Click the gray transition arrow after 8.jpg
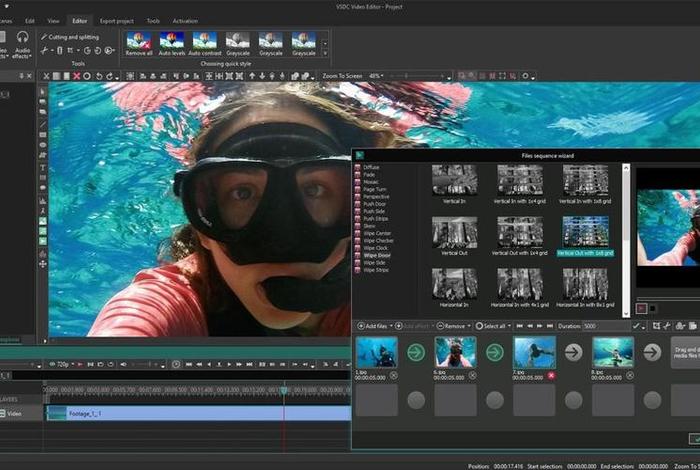The image size is (700, 470). 652,352
